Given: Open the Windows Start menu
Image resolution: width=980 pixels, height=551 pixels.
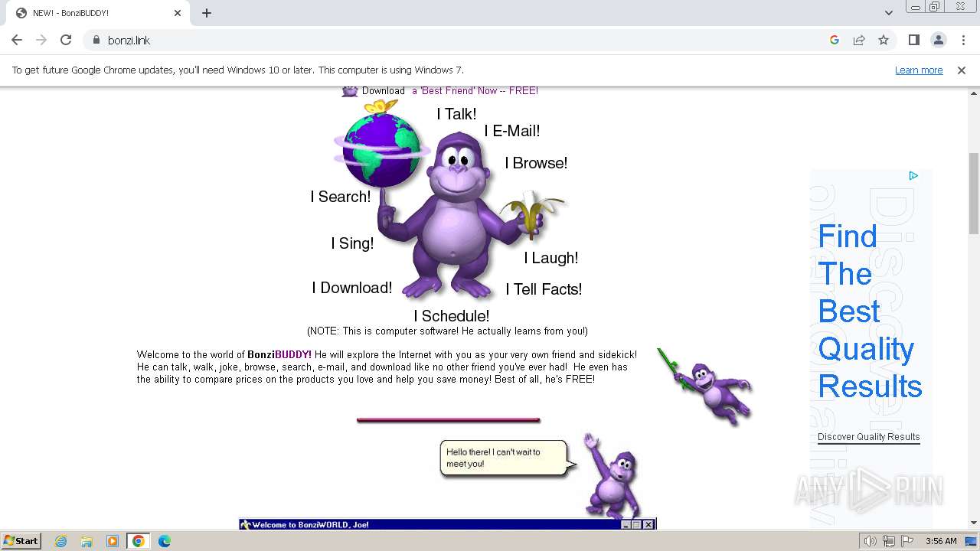Looking at the screenshot, I should tap(21, 540).
